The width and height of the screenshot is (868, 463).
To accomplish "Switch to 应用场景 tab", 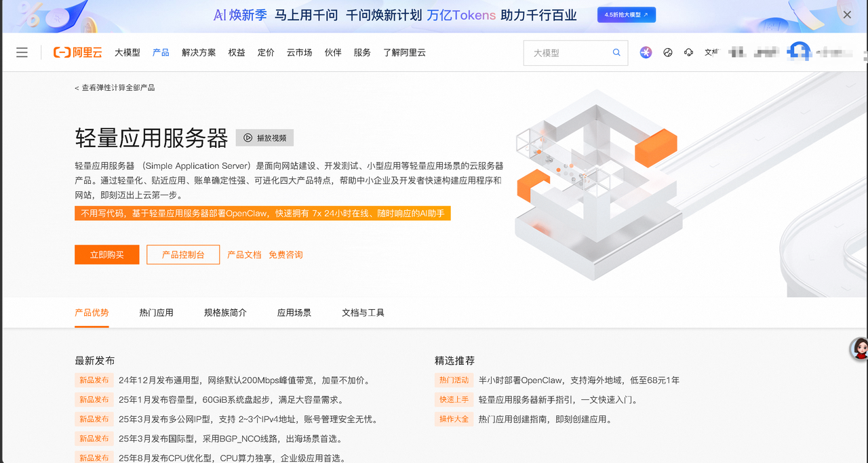I will [294, 313].
